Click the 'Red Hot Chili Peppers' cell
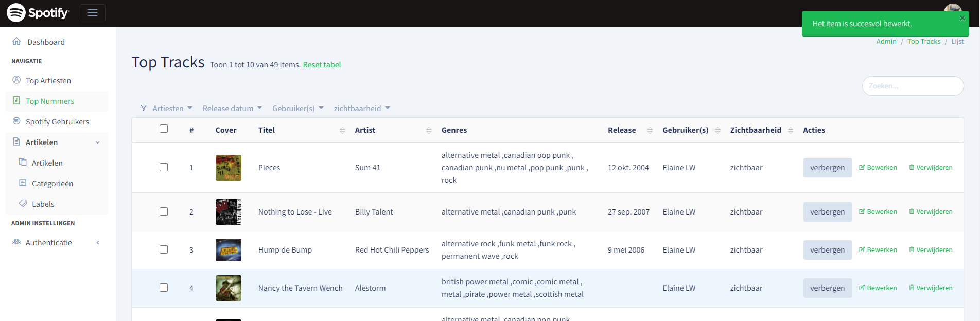Screen dimensions: 980x321 [x=392, y=250]
